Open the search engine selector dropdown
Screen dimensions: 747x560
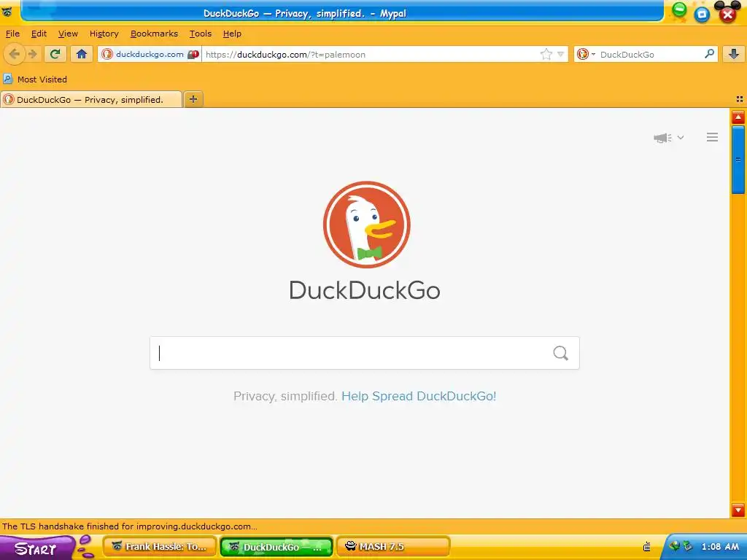pyautogui.click(x=586, y=54)
